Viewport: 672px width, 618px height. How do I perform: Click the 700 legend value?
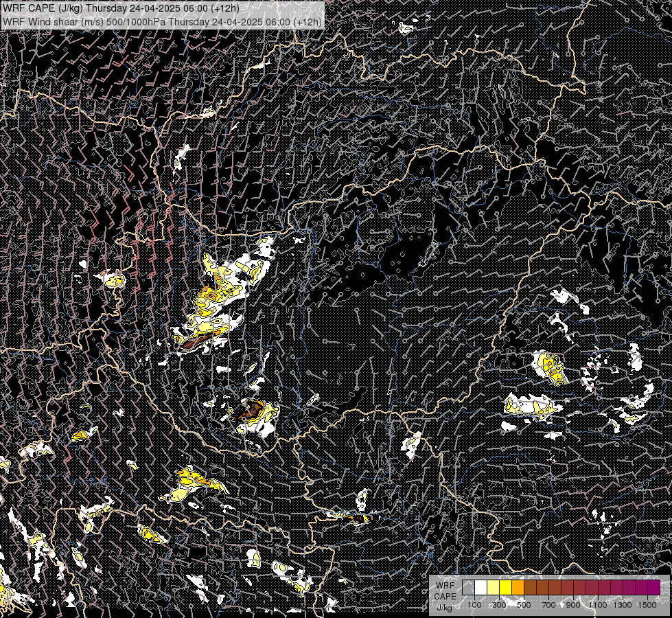tap(548, 605)
